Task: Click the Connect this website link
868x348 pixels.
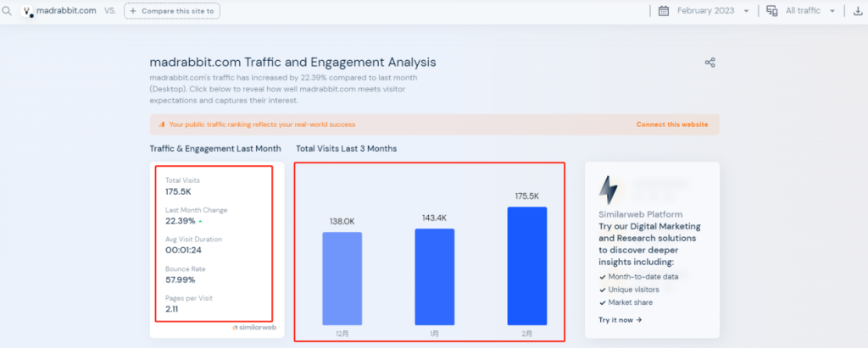Action: (x=672, y=124)
